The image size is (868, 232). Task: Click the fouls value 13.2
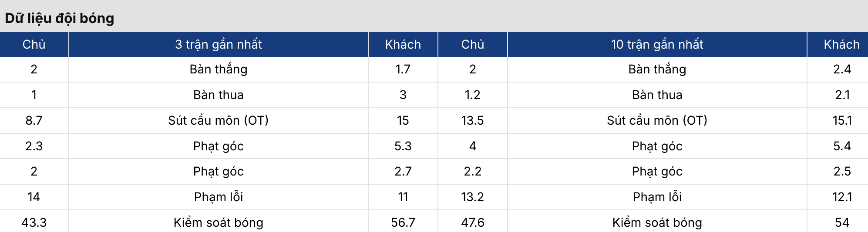[x=473, y=197]
